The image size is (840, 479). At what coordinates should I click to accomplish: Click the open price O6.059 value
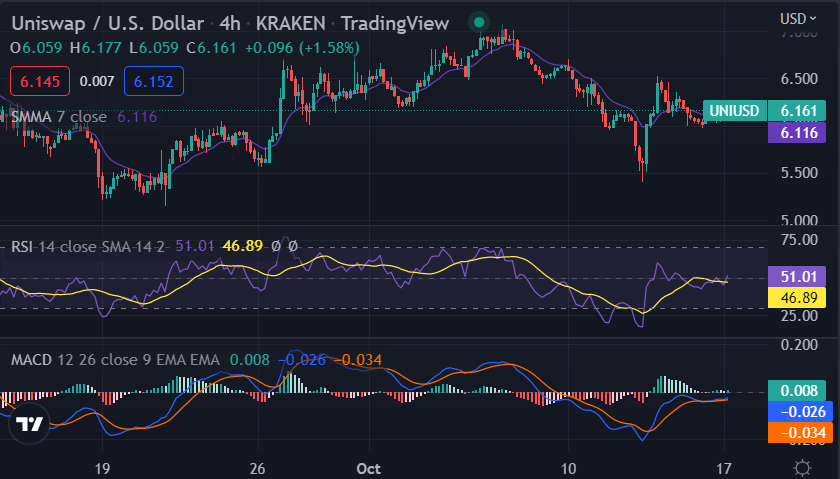36,48
